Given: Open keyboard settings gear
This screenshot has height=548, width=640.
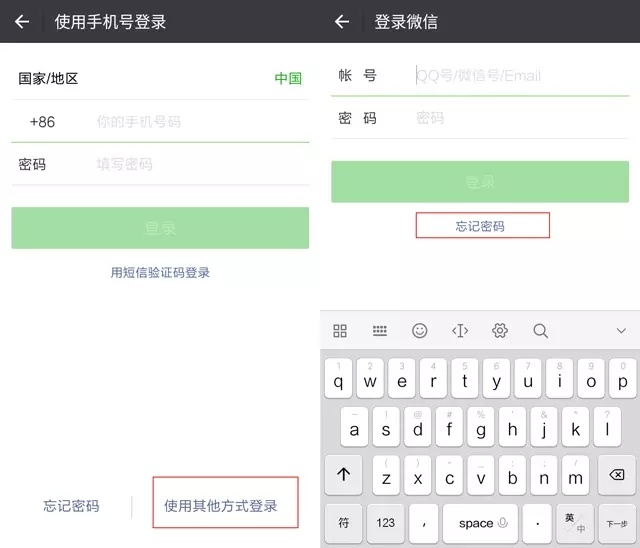Looking at the screenshot, I should coord(500,331).
